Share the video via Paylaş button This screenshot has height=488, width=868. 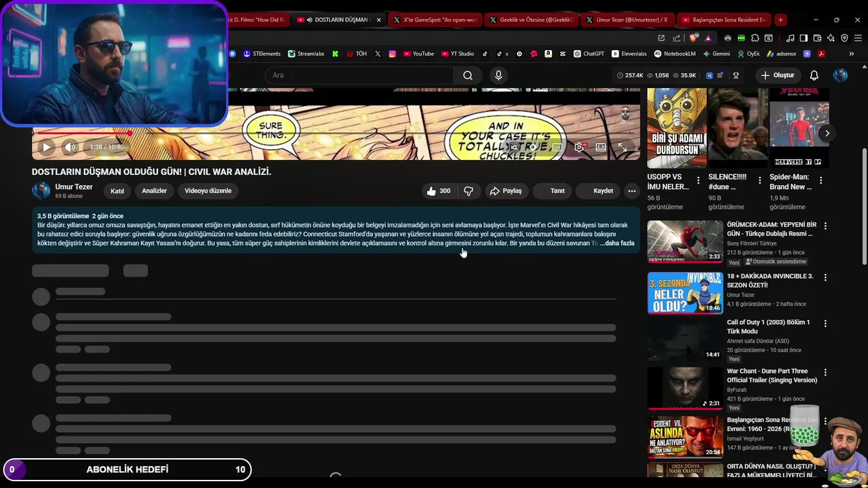click(x=506, y=191)
